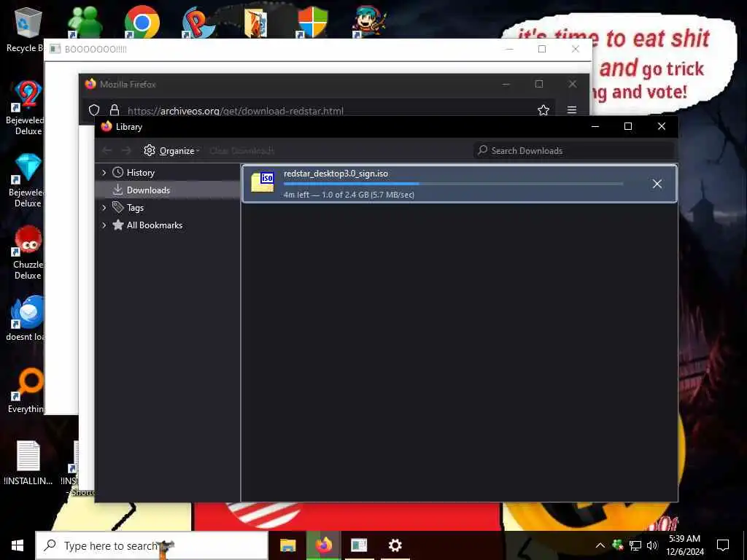Expand the All Bookmarks tree item
The width and height of the screenshot is (747, 560).
click(104, 225)
